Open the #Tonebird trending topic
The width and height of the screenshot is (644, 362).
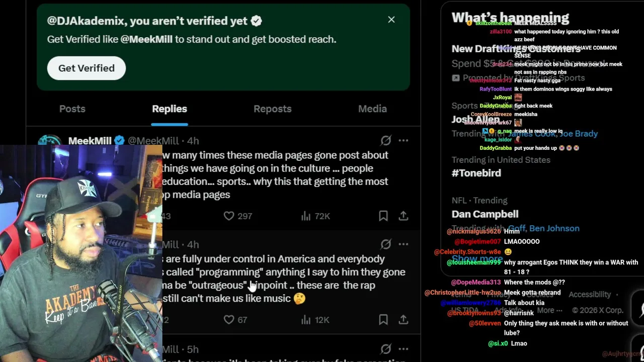[476, 172]
